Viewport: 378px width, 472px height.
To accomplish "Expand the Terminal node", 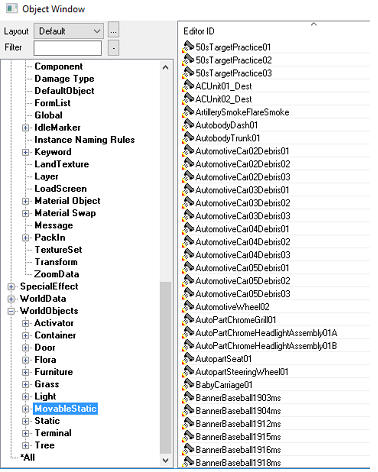I will (25, 433).
